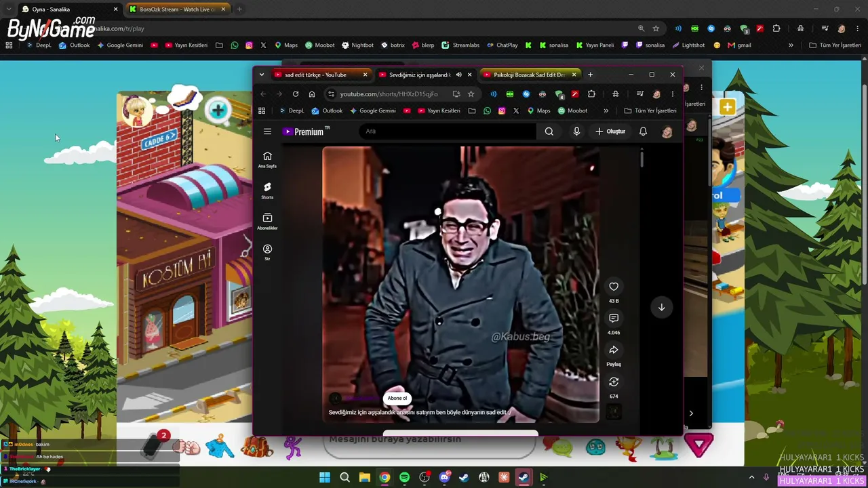Open DeepL bookmark in YouTube window
Viewport: 868px width, 488px height.
tap(292, 110)
